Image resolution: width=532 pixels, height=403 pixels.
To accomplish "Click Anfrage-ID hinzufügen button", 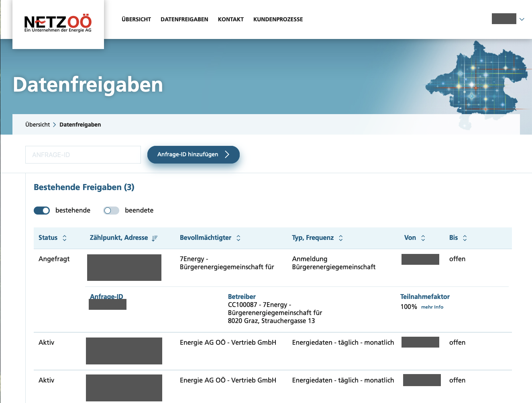I will 193,155.
